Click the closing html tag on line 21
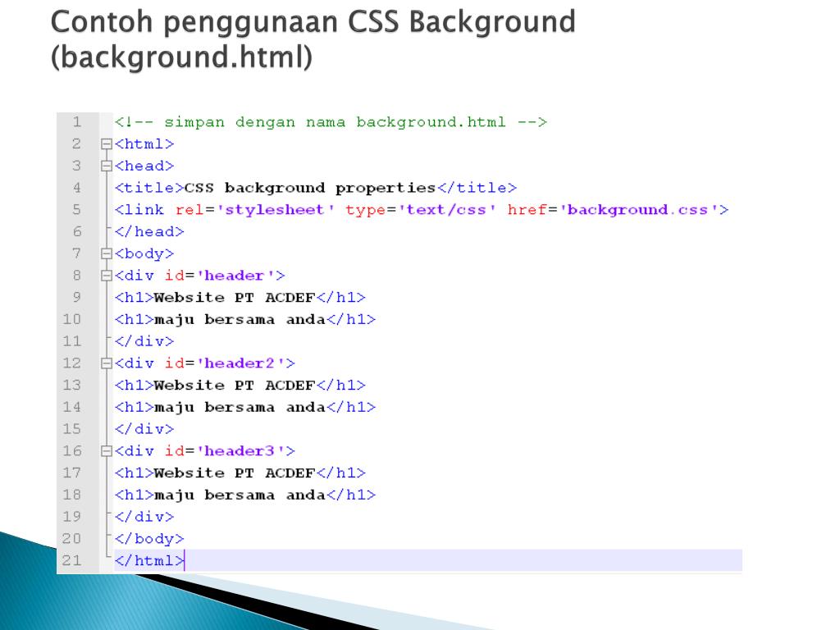 [149, 561]
